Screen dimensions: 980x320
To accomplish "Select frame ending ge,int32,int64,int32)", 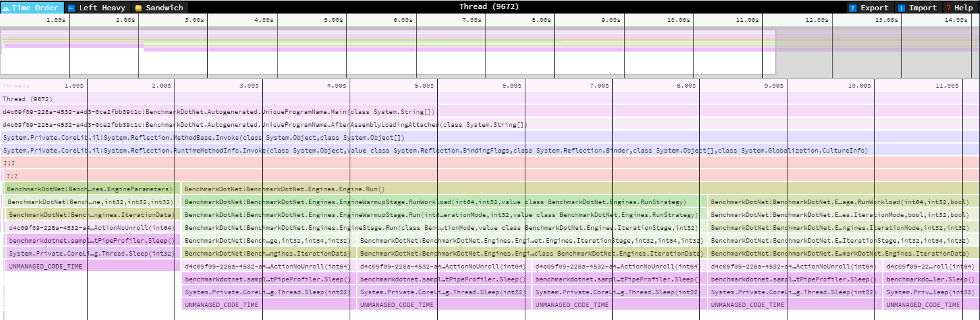I will point(269,240).
